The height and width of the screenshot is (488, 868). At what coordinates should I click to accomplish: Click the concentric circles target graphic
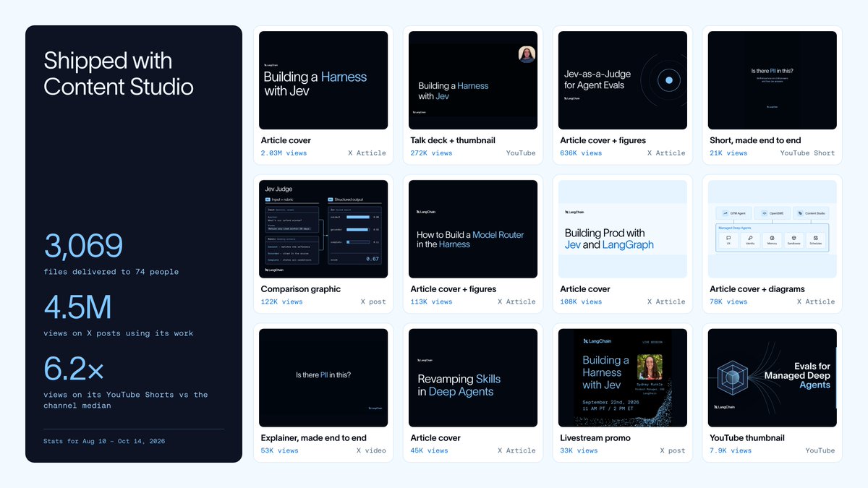pos(669,80)
